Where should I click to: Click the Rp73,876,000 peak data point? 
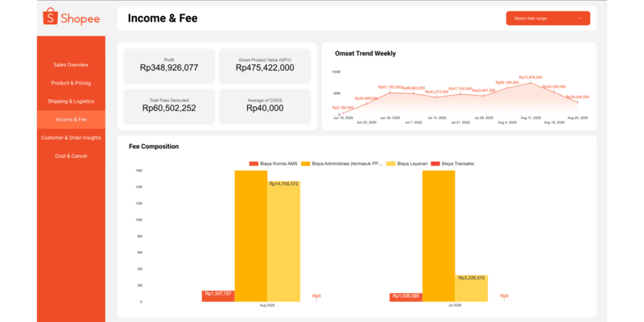tap(530, 83)
